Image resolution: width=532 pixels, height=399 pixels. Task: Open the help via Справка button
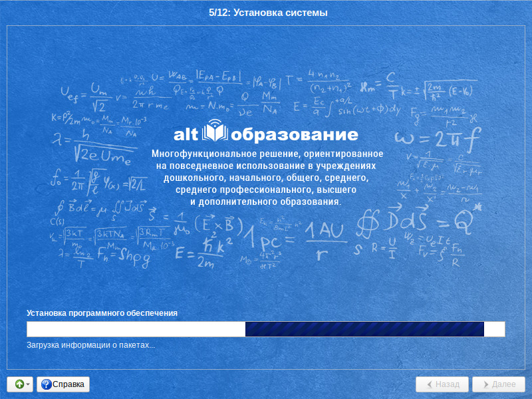click(63, 384)
